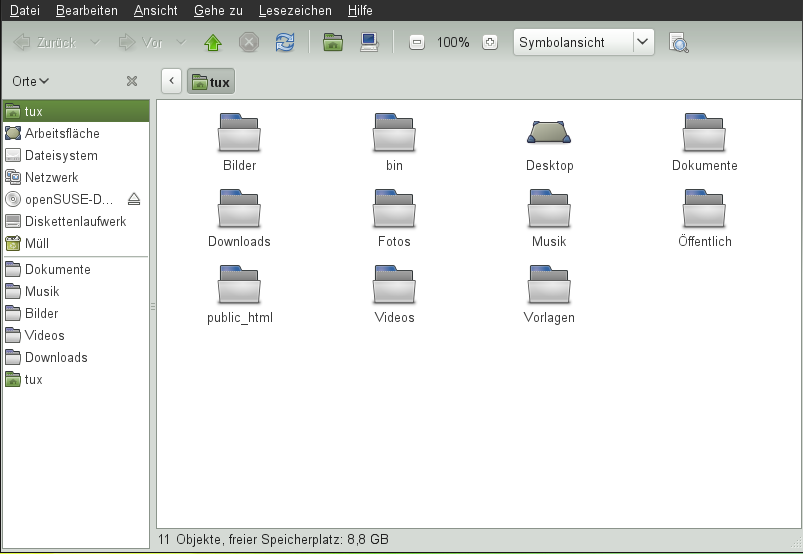Click the path bar left scroll arrow

tap(172, 81)
